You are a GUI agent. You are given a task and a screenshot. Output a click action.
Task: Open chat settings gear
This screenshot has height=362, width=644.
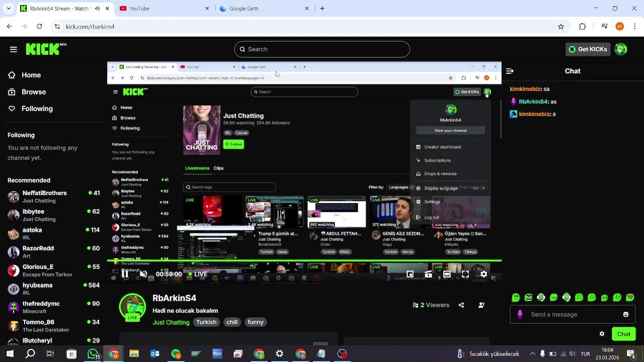pos(602,334)
